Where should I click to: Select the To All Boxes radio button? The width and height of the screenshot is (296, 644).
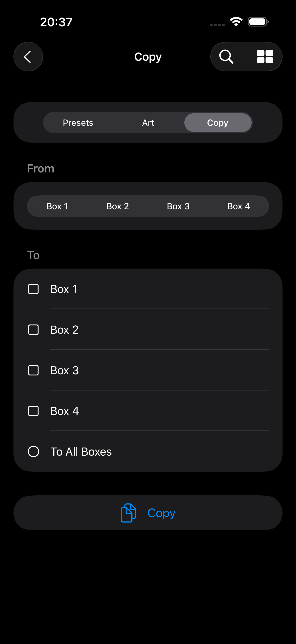coord(33,452)
